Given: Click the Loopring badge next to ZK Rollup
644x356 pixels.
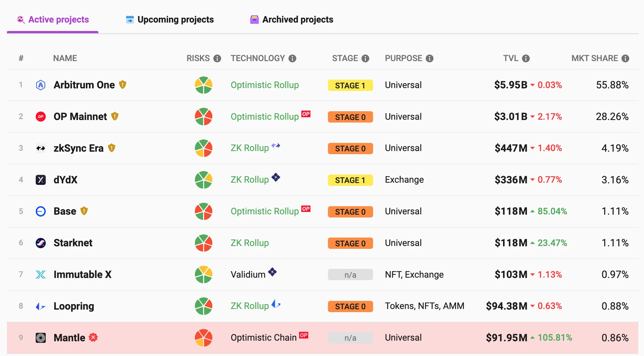Looking at the screenshot, I should pyautogui.click(x=276, y=304).
